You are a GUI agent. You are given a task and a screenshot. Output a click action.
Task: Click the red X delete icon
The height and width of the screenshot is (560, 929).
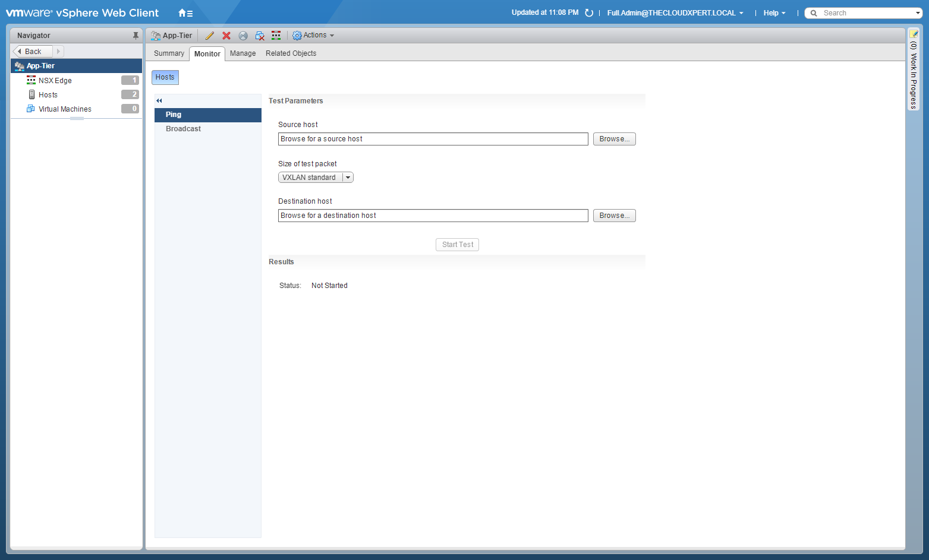[226, 36]
